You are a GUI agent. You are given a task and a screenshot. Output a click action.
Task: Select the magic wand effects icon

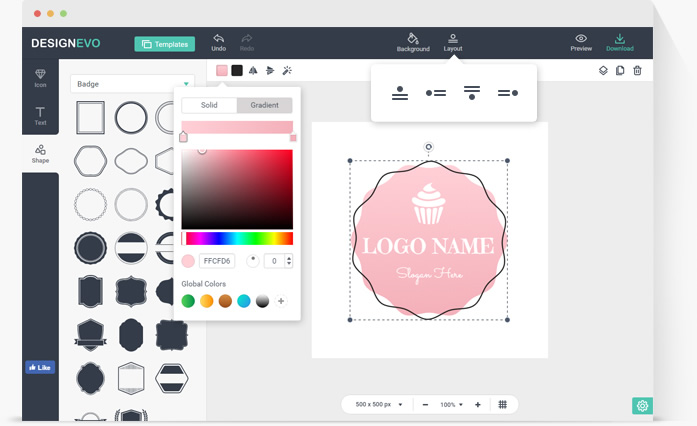287,71
